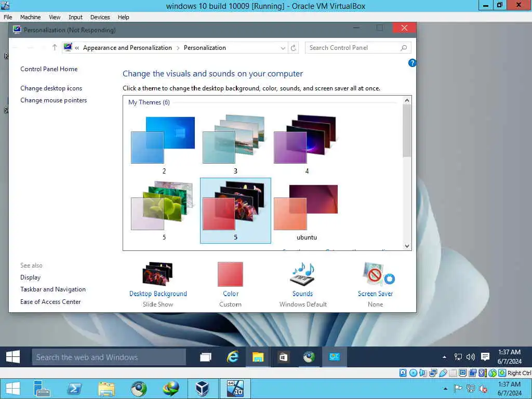The width and height of the screenshot is (532, 399).
Task: Click the refresh icon in address bar
Action: click(294, 48)
